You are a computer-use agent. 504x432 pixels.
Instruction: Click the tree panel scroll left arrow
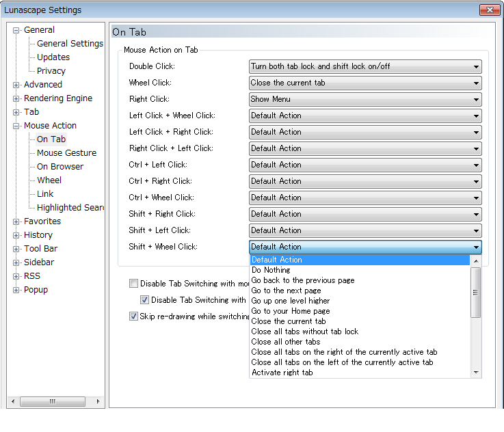click(x=13, y=401)
